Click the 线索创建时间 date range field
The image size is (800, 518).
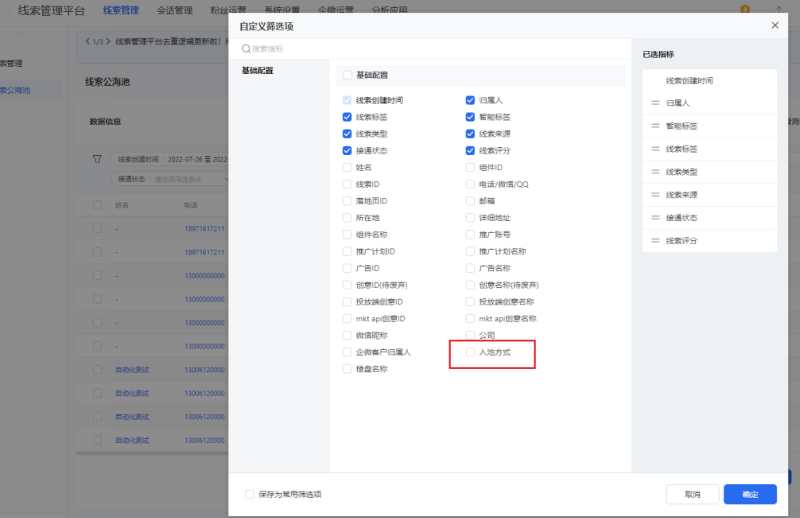[x=170, y=159]
